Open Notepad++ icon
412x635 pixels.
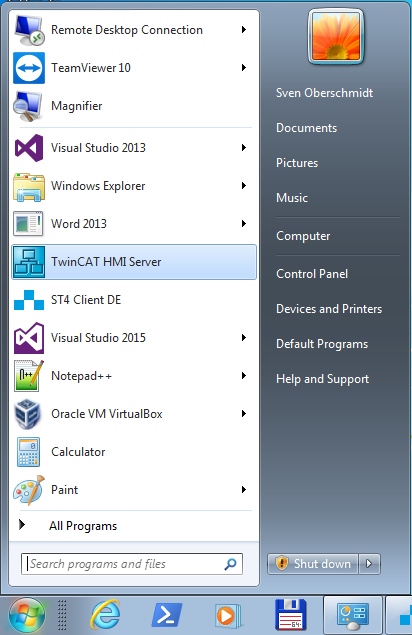pos(28,376)
